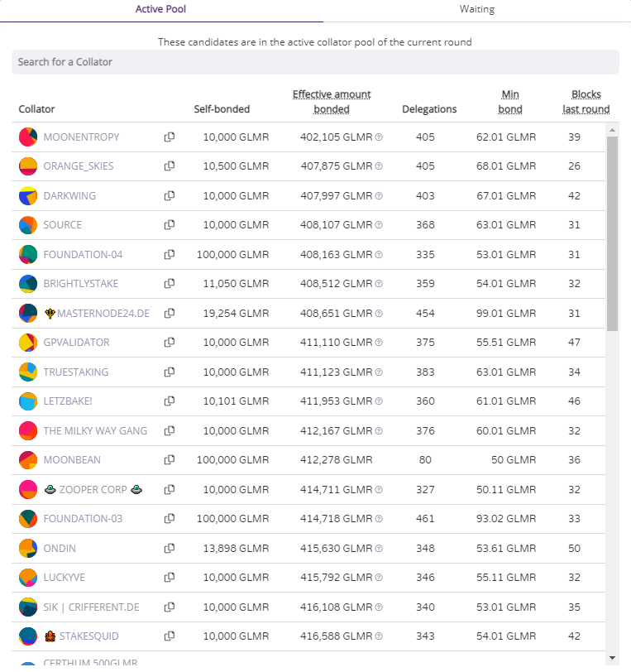Copy the ONDIN collator address
The height and width of the screenshot is (672, 631).
(x=170, y=549)
